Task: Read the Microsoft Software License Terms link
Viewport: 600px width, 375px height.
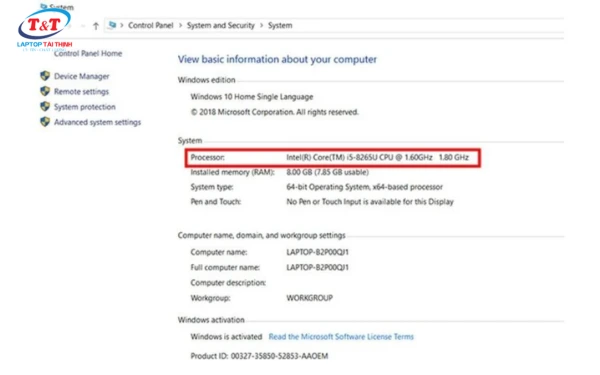Action: (341, 337)
